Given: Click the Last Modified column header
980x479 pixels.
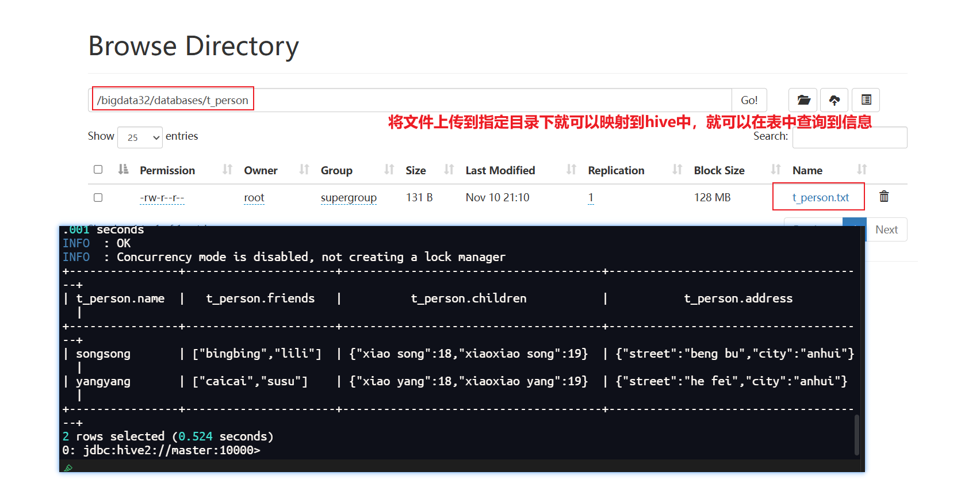Looking at the screenshot, I should (500, 170).
